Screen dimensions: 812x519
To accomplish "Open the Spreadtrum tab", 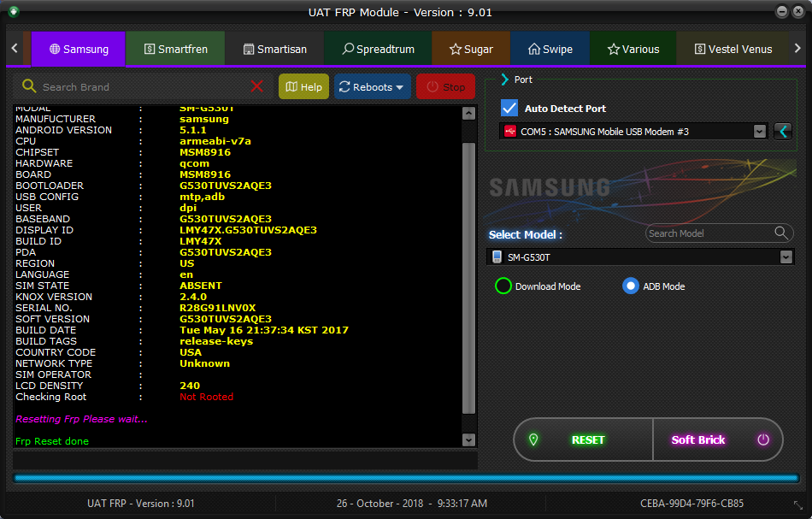I will coord(378,49).
